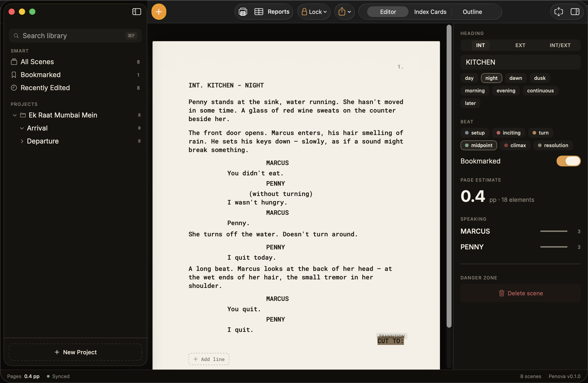Image resolution: width=588 pixels, height=383 pixels.
Task: Select INT heading type
Action: point(480,45)
